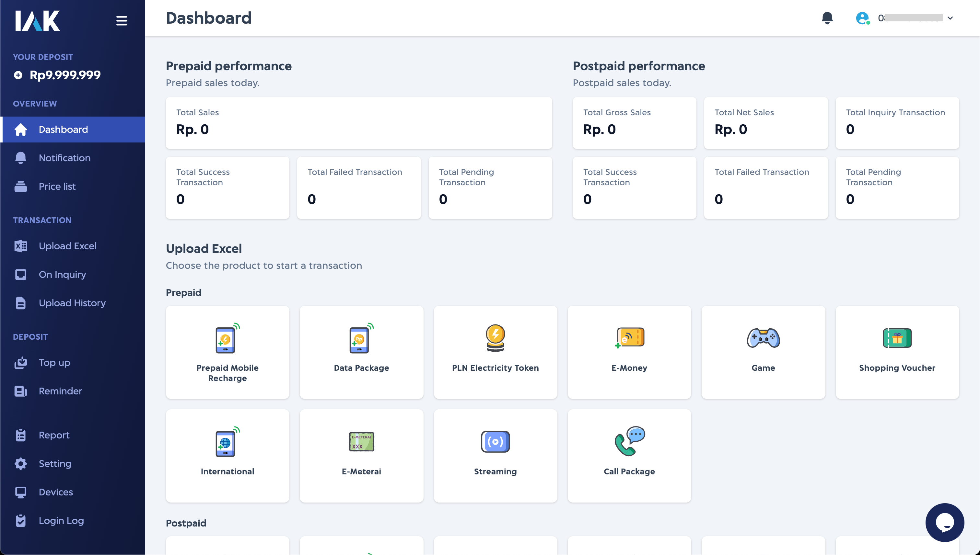Choose the Call Package icon
980x555 pixels.
[629, 441]
